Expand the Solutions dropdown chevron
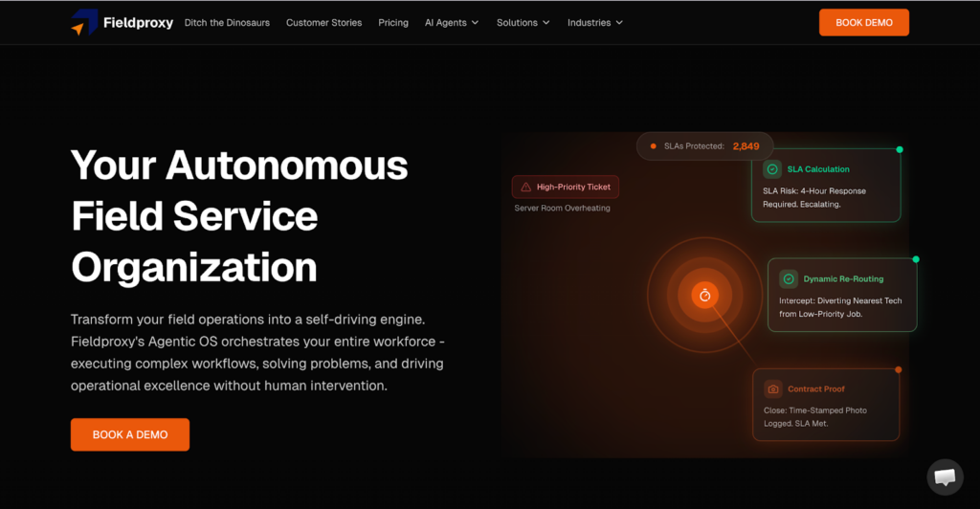980x509 pixels. pyautogui.click(x=546, y=22)
